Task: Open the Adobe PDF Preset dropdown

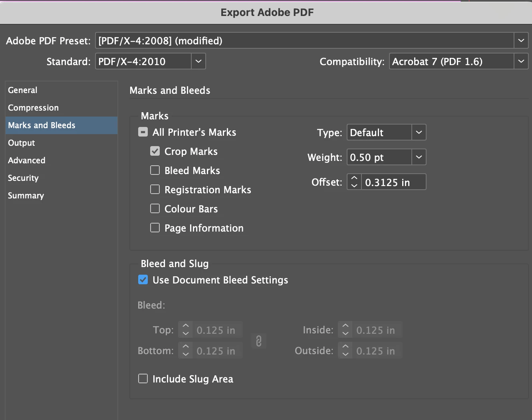Action: pyautogui.click(x=521, y=41)
